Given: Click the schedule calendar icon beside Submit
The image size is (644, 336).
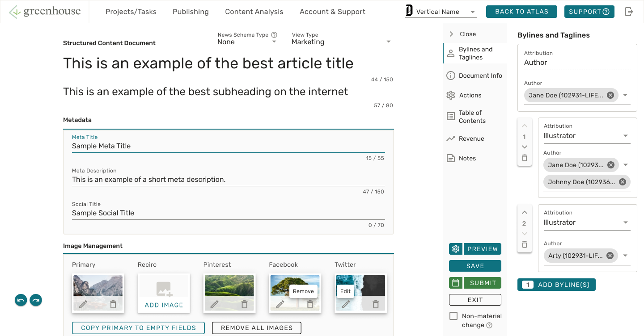Looking at the screenshot, I should pyautogui.click(x=456, y=283).
